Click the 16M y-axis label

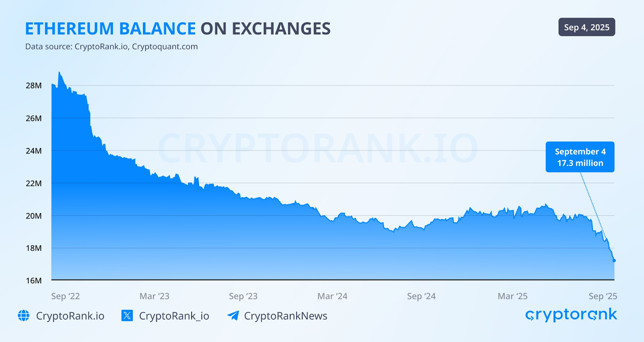click(x=34, y=281)
